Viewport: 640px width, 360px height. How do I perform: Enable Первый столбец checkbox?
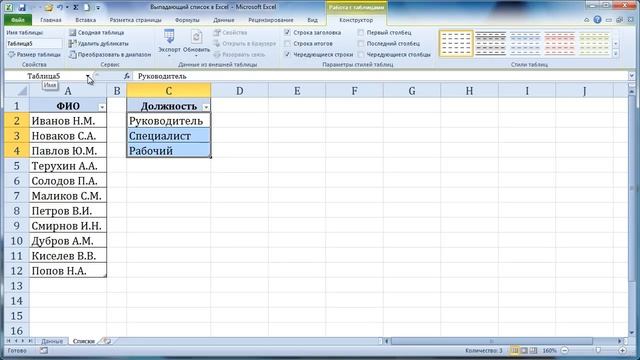click(x=361, y=32)
